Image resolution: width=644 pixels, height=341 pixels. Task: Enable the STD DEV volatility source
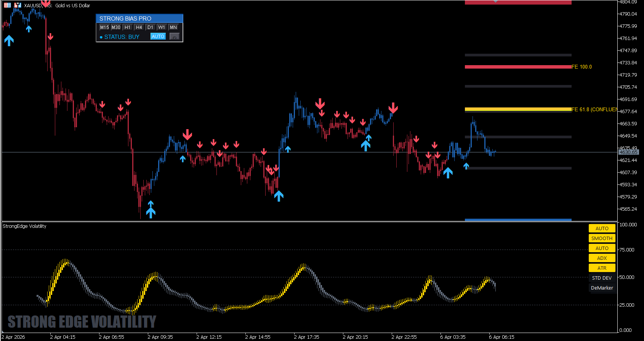point(602,278)
